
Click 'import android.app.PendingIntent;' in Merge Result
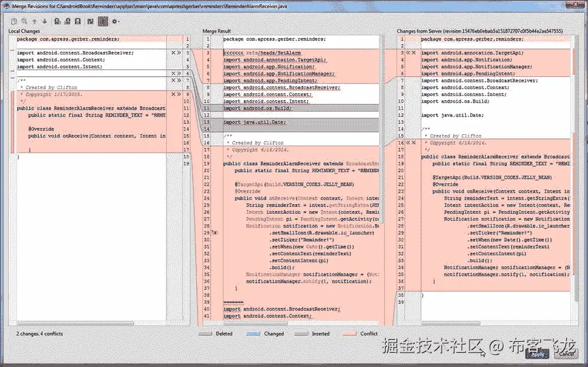270,80
